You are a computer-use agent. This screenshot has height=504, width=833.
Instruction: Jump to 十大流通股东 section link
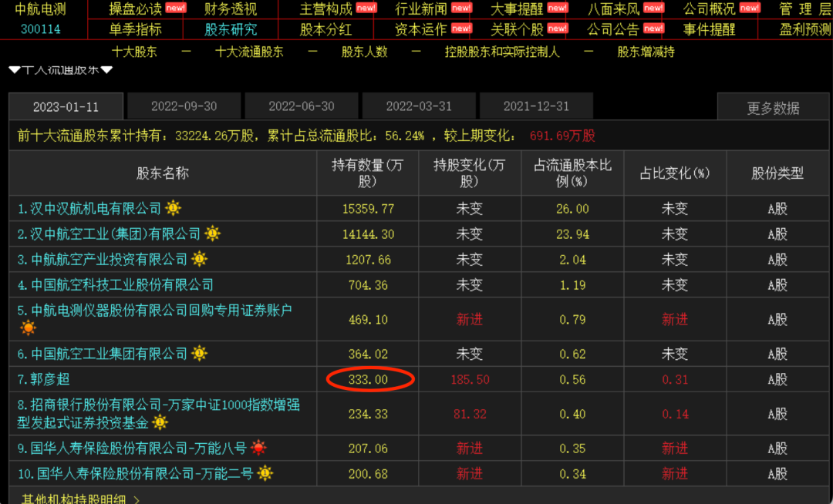249,52
